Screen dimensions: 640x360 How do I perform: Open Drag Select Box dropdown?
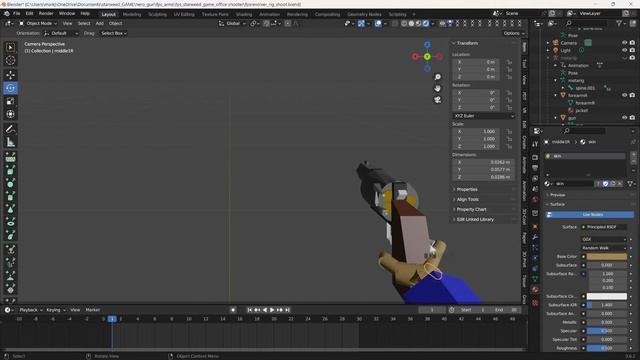[113, 33]
